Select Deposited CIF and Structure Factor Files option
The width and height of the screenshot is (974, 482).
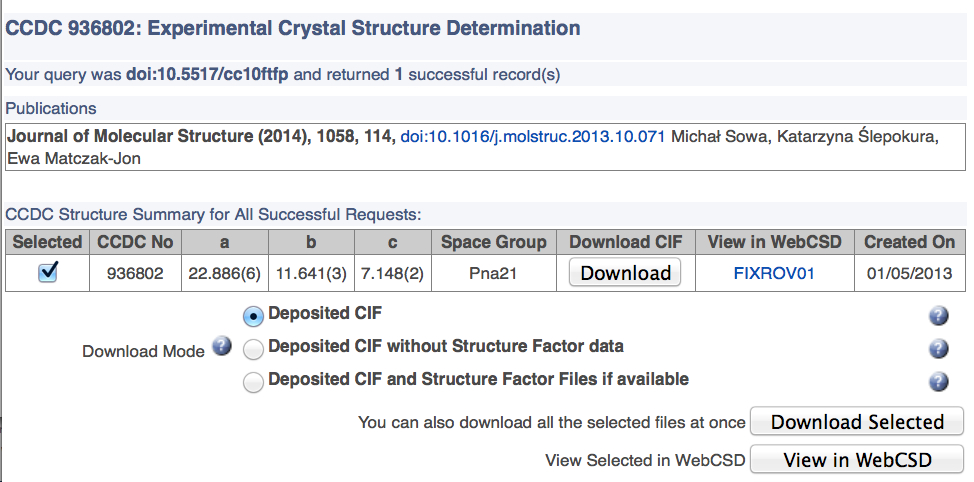tap(254, 381)
